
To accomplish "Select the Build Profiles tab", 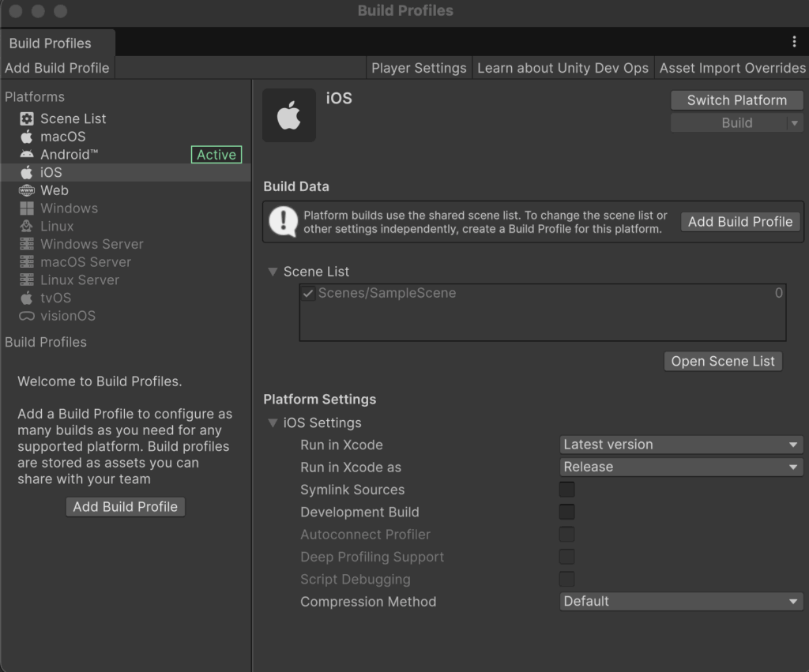I will 51,43.
